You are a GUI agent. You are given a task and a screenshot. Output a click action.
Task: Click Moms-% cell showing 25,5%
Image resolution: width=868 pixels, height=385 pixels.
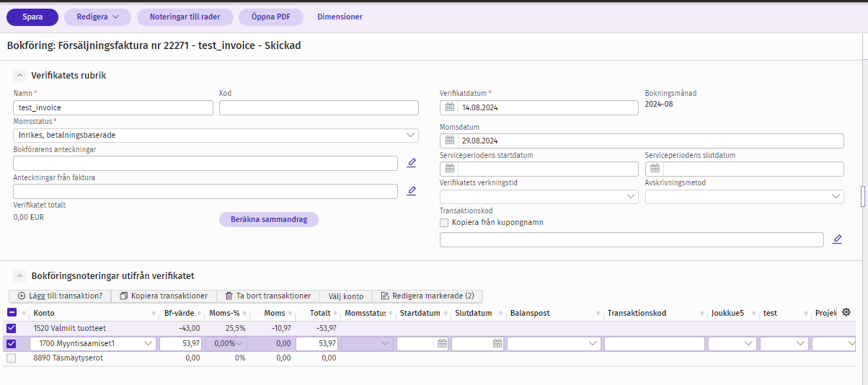coord(236,328)
